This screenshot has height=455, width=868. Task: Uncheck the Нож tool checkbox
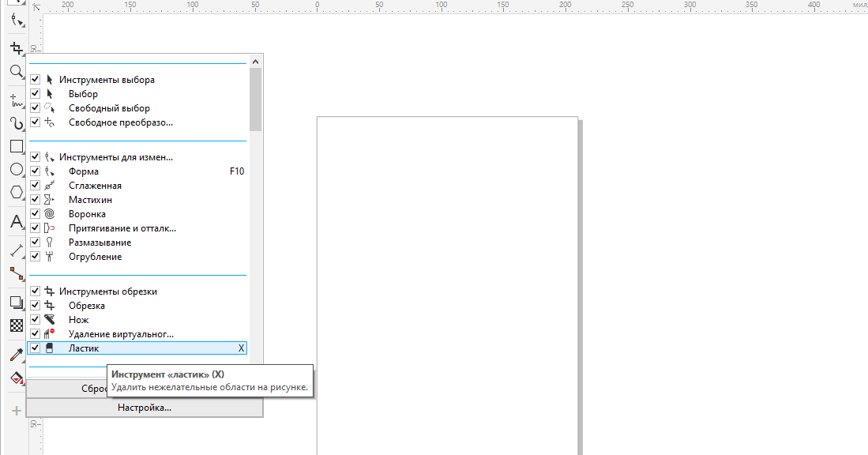(35, 319)
